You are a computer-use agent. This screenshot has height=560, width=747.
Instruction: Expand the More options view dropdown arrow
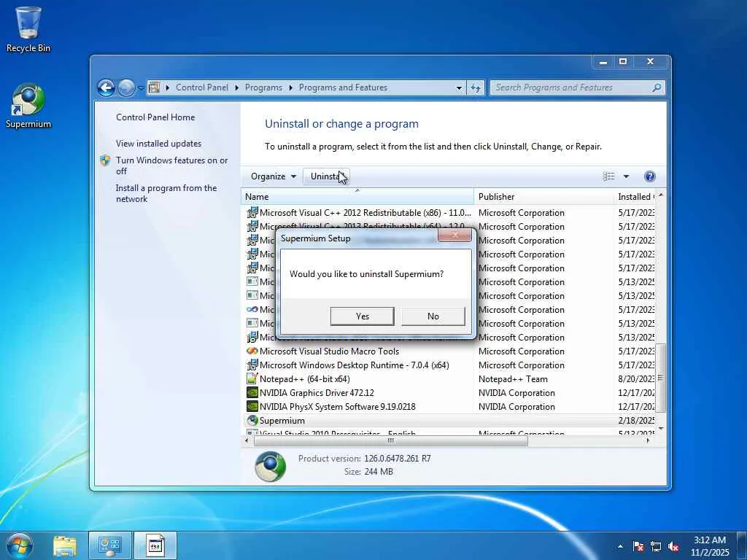[x=626, y=176]
